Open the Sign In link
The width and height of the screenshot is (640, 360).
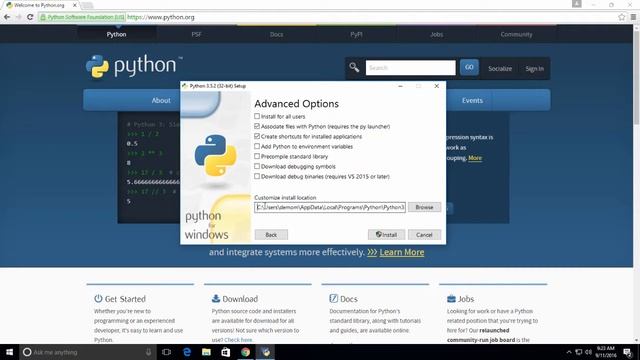534,69
